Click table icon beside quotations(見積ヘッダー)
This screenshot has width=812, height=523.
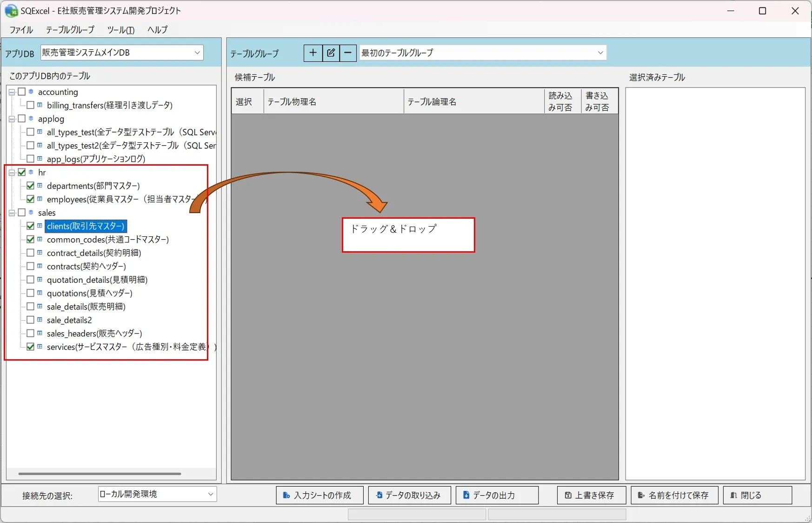pyautogui.click(x=40, y=293)
